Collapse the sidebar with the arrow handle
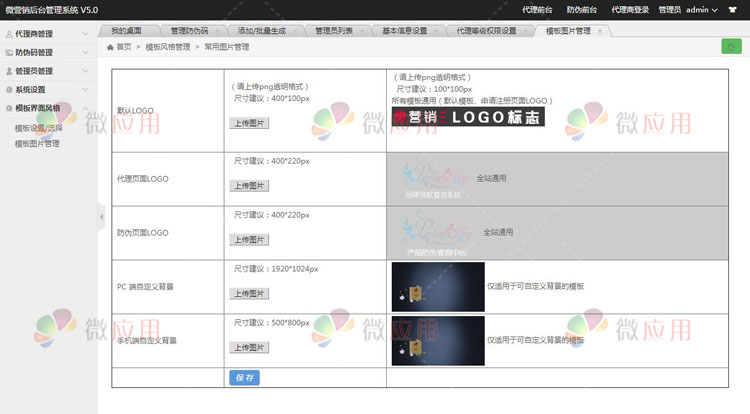 pyautogui.click(x=101, y=217)
